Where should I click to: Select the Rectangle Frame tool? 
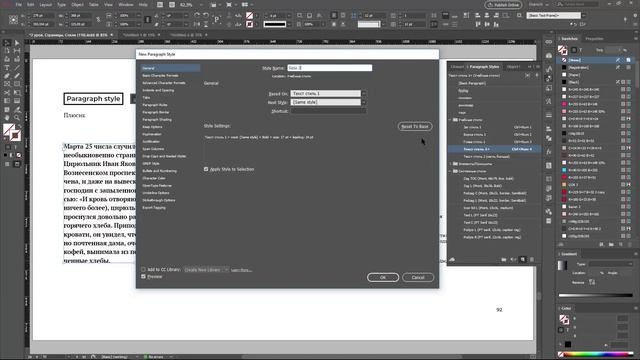tap(7, 84)
